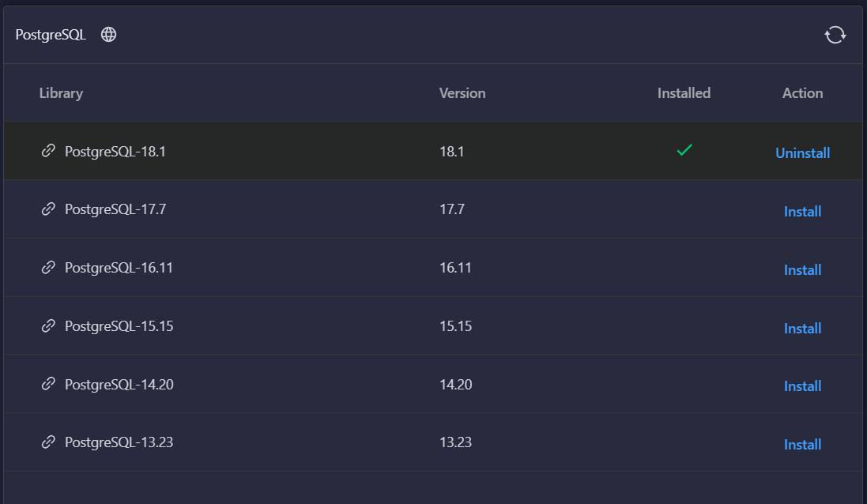This screenshot has height=504, width=867.
Task: Click the link icon beside PostgreSQL-14.20
Action: click(x=48, y=384)
